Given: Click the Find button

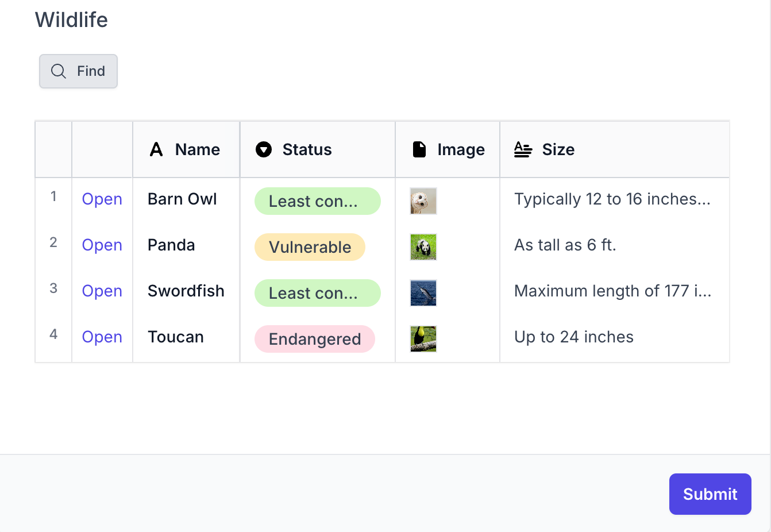Looking at the screenshot, I should click(x=78, y=71).
